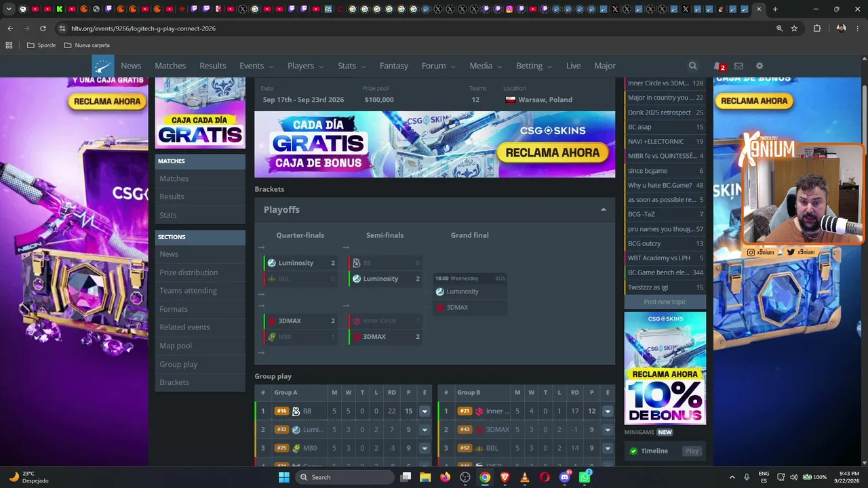
Task: Go back with the browser back arrow
Action: point(10,28)
